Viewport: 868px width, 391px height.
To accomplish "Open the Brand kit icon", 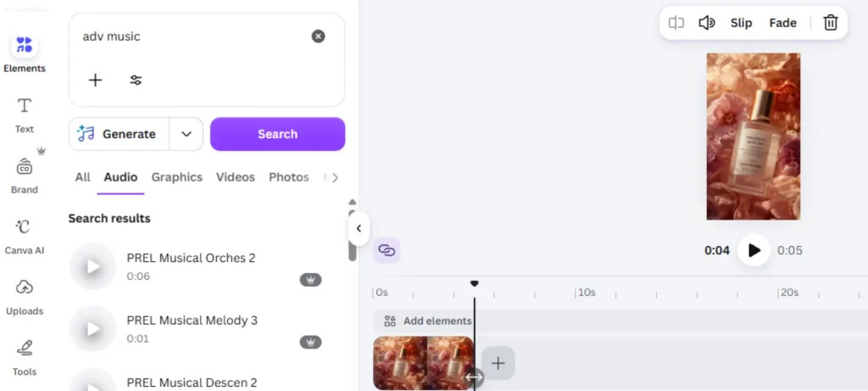I will (x=25, y=166).
